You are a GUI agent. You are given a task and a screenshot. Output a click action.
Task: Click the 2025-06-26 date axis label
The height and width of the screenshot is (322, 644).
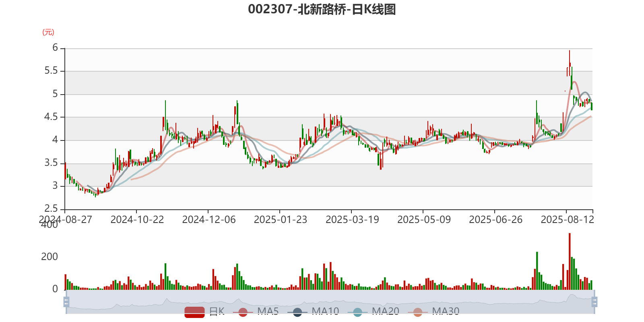[x=495, y=220]
